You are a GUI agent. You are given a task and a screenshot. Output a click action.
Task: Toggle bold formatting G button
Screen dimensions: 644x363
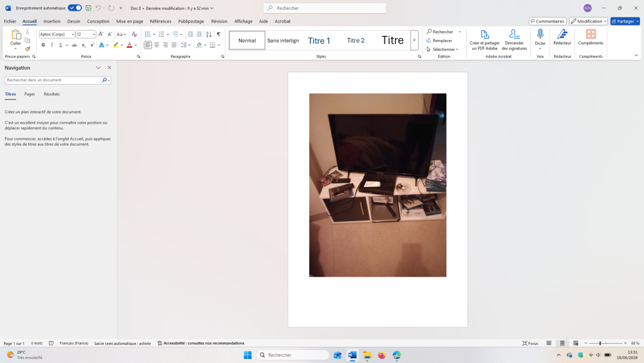[43, 45]
